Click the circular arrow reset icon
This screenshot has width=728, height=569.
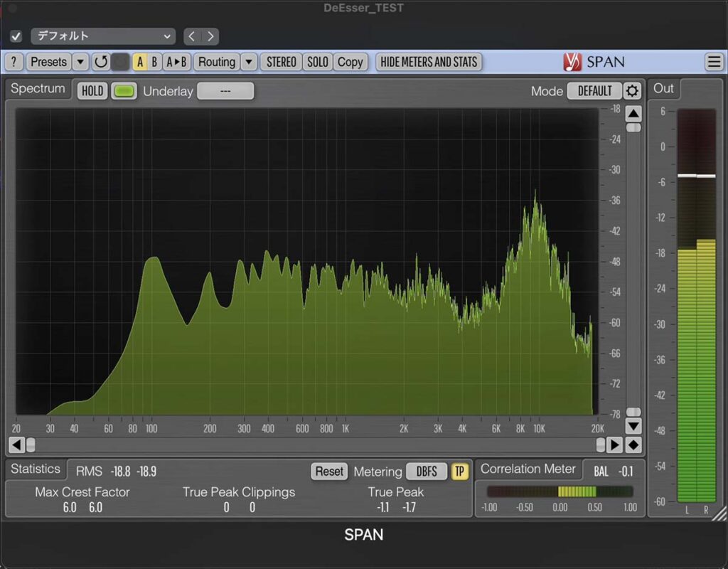101,62
